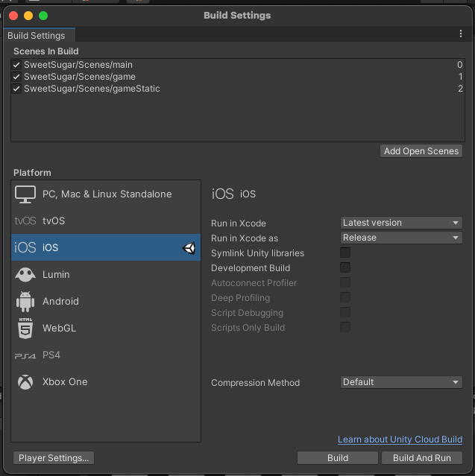Screen dimensions: 475x476
Task: Open the Run in Xcode as Release dropdown
Action: pyautogui.click(x=401, y=238)
